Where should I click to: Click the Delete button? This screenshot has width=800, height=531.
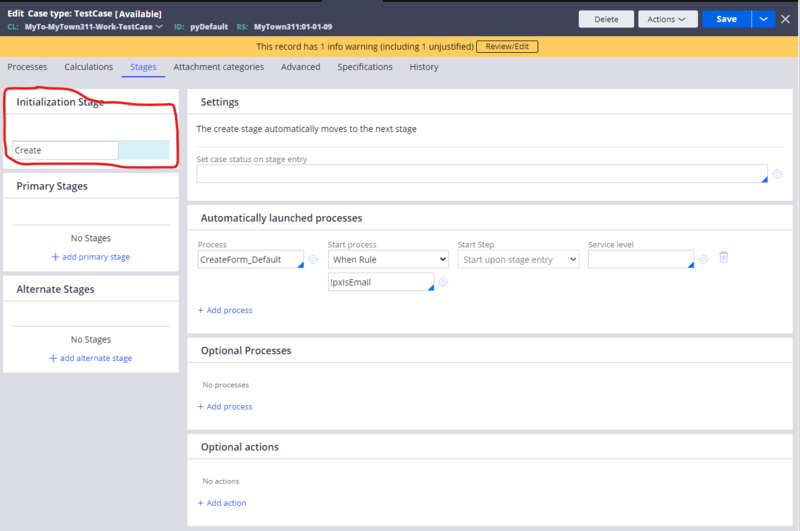coord(606,19)
